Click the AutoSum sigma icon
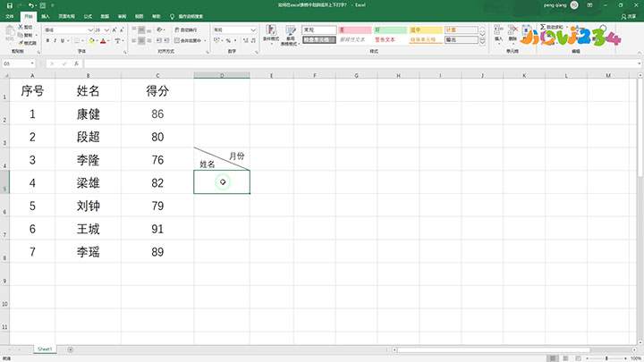644x362 pixels. coord(543,27)
